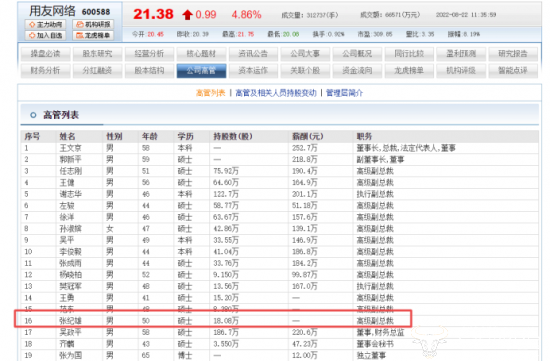This screenshot has width=550, height=361.
Task: Click the title 副董事长,董事
Action: (x=381, y=160)
